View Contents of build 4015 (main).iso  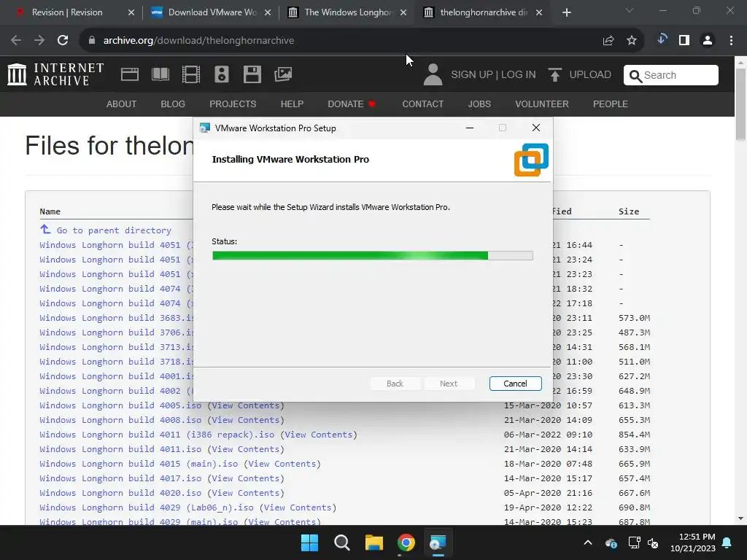click(282, 464)
